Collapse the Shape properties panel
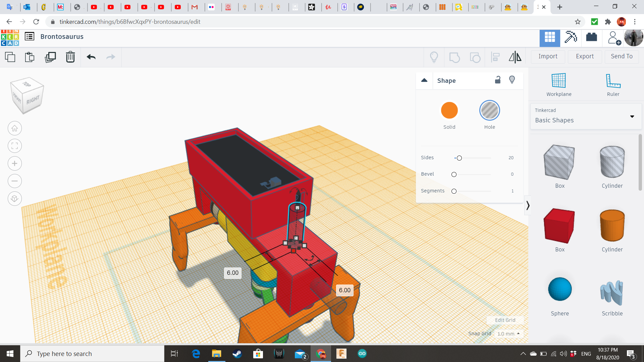Viewport: 644px width, 362px height. (424, 80)
